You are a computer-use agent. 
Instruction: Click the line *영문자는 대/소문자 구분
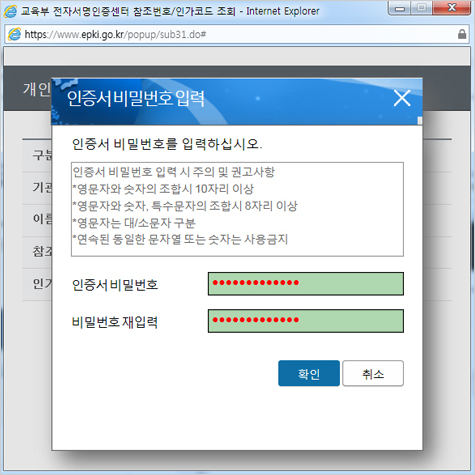tap(134, 223)
